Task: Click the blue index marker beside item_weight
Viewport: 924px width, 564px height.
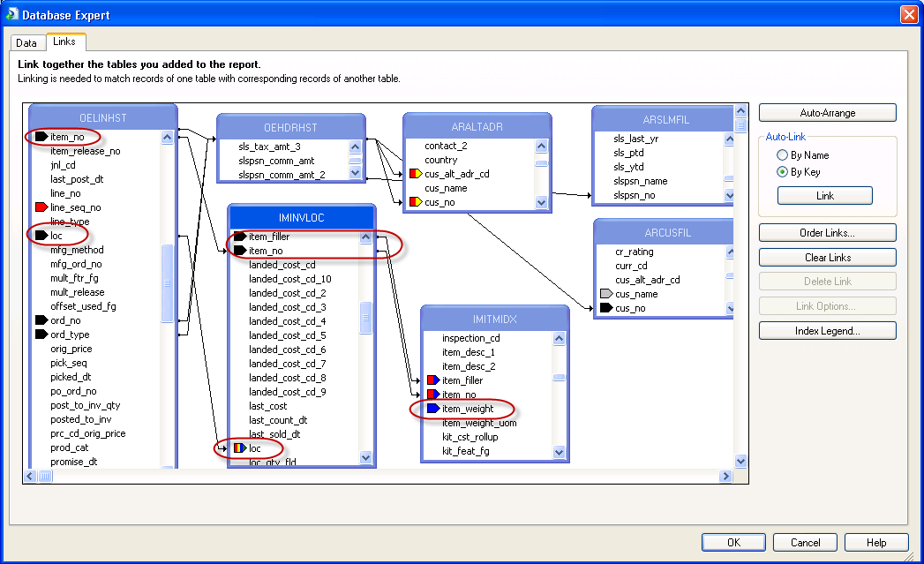Action: coord(432,409)
